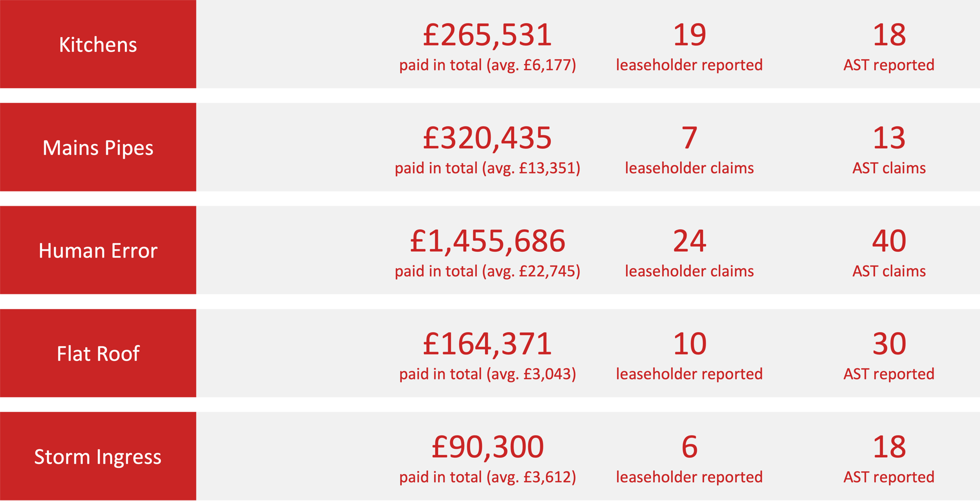Viewport: 980px width, 501px height.
Task: Open the Human Error category tile
Action: point(98,250)
